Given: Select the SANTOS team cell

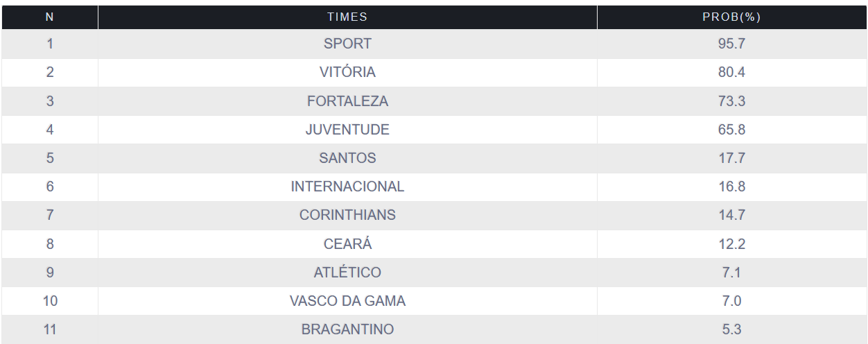Looking at the screenshot, I should (x=347, y=158).
